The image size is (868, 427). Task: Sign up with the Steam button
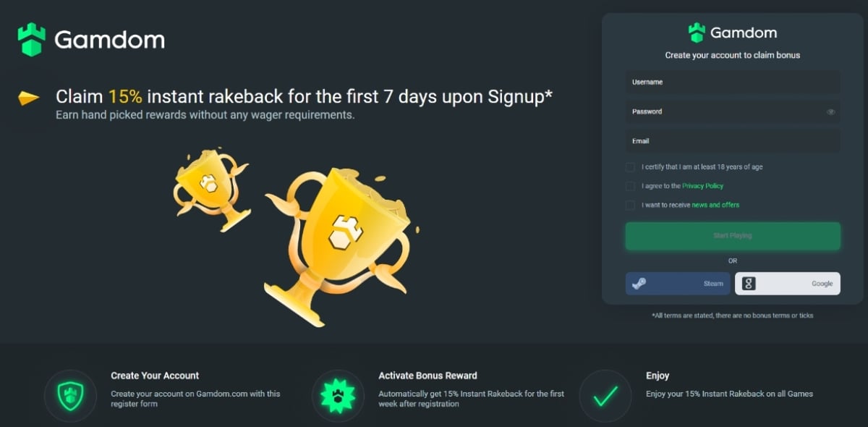click(678, 284)
